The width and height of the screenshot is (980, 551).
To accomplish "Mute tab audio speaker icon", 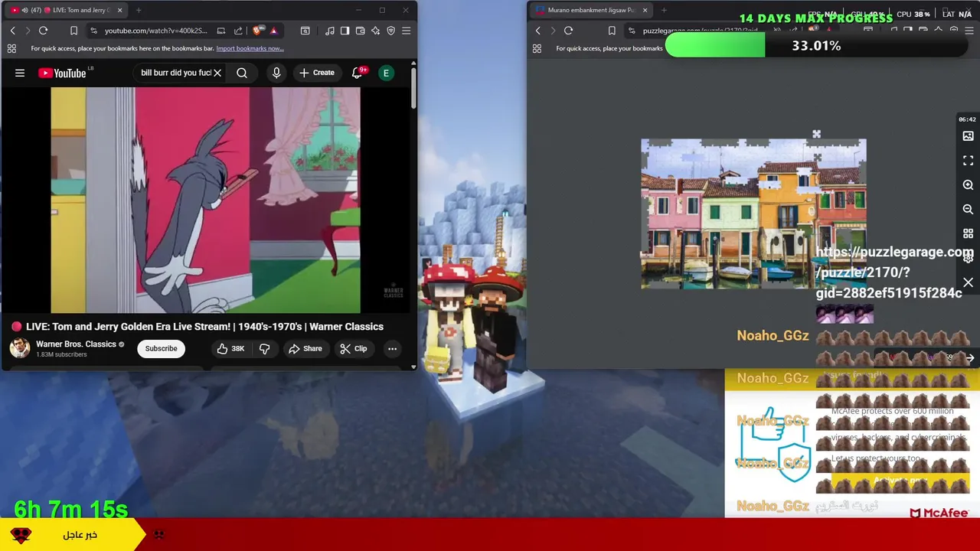I will coord(25,10).
